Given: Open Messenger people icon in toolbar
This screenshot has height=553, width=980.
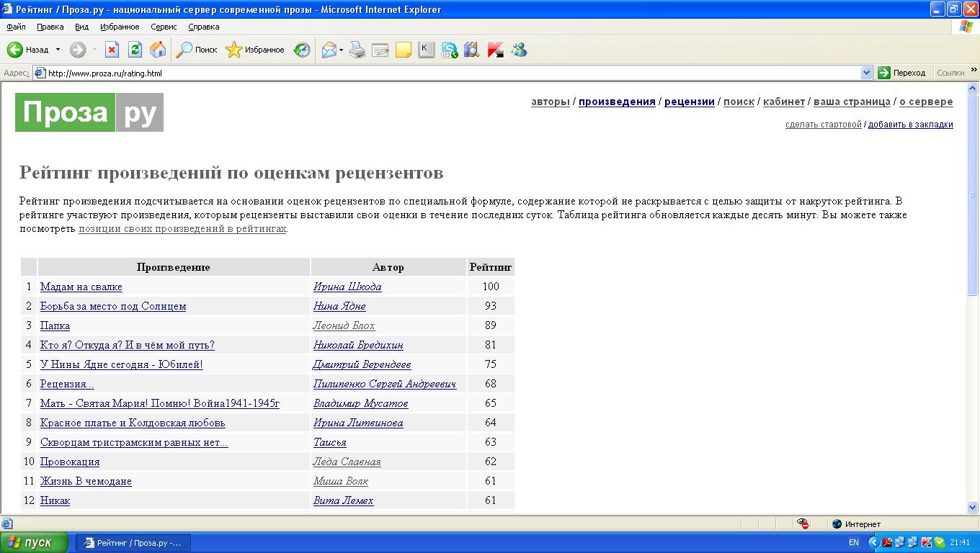Looking at the screenshot, I should (x=519, y=50).
